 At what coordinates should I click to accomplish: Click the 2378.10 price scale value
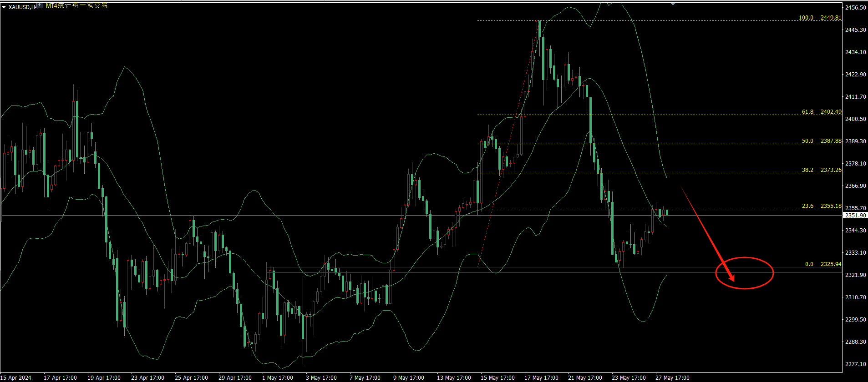855,164
